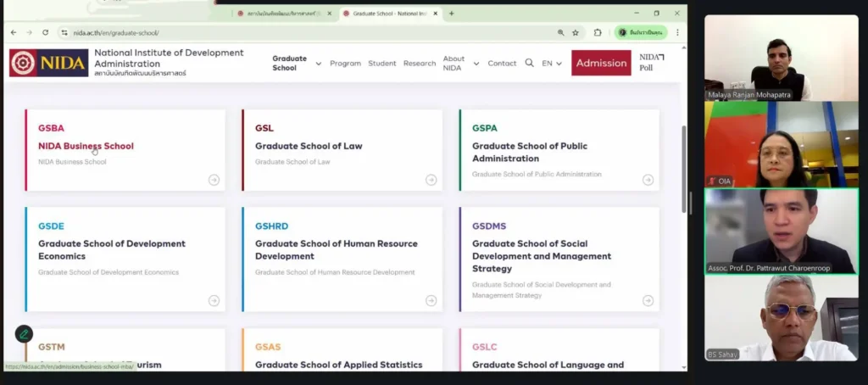This screenshot has width=868, height=385.
Task: Open the browser extensions puzzle icon
Action: [598, 32]
